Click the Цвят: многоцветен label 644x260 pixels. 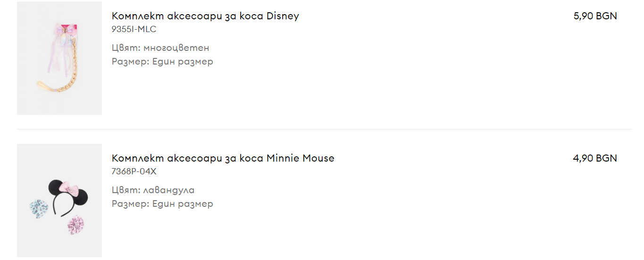[160, 48]
